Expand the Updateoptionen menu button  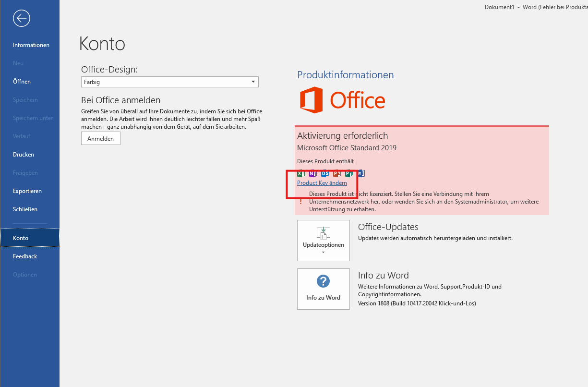323,241
